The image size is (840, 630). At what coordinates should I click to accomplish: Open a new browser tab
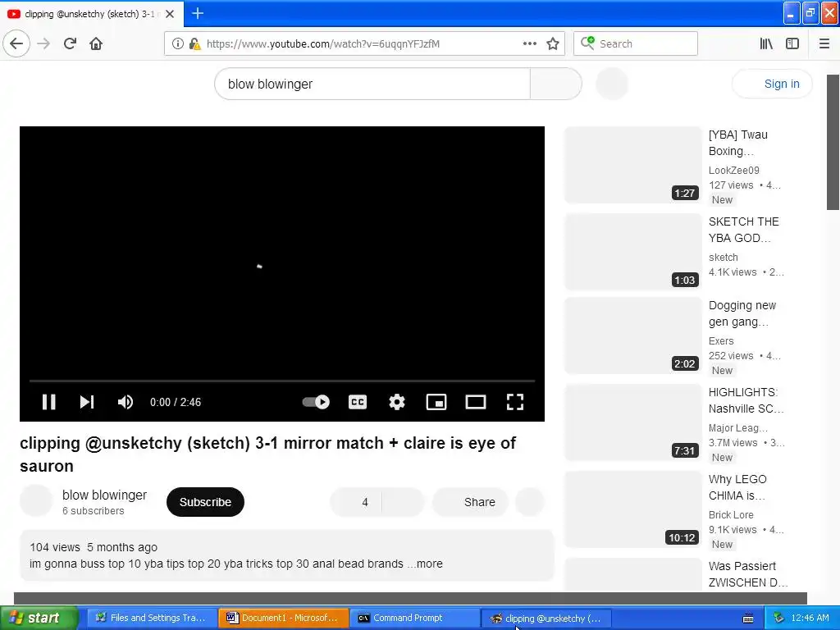[x=198, y=13]
